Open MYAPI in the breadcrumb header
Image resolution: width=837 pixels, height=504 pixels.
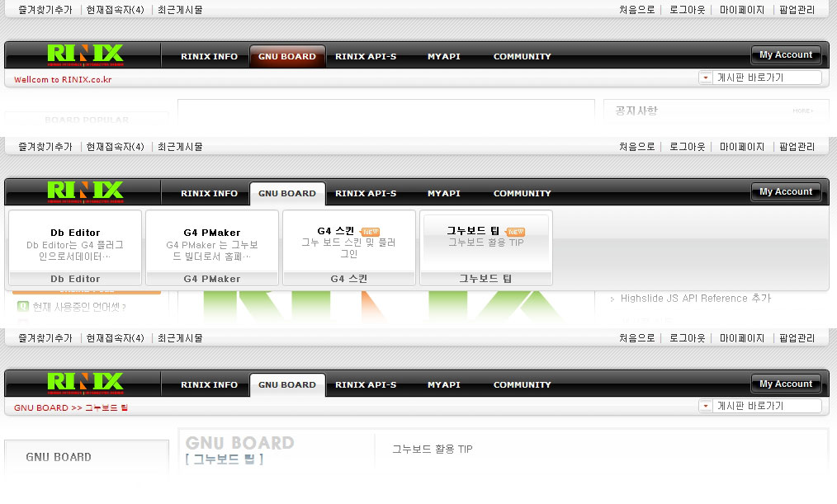pyautogui.click(x=443, y=385)
